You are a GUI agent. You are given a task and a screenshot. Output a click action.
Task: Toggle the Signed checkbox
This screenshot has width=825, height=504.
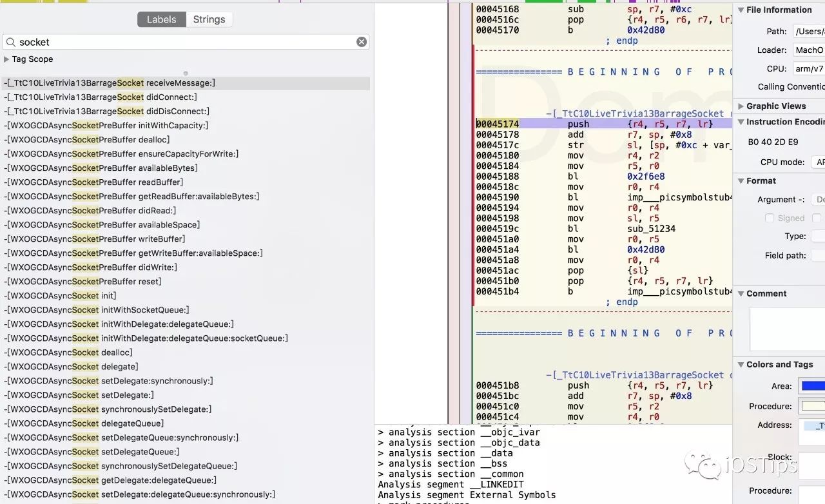(x=770, y=218)
